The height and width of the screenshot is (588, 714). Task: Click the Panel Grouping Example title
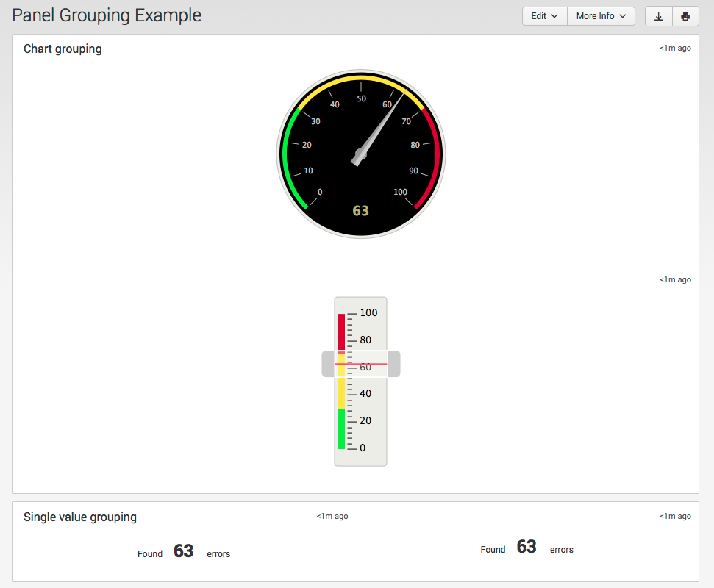click(x=107, y=15)
